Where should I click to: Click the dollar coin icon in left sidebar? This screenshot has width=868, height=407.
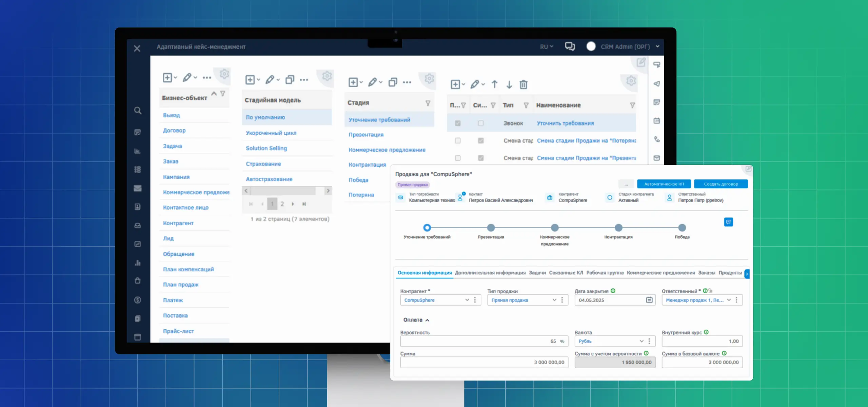point(138,300)
